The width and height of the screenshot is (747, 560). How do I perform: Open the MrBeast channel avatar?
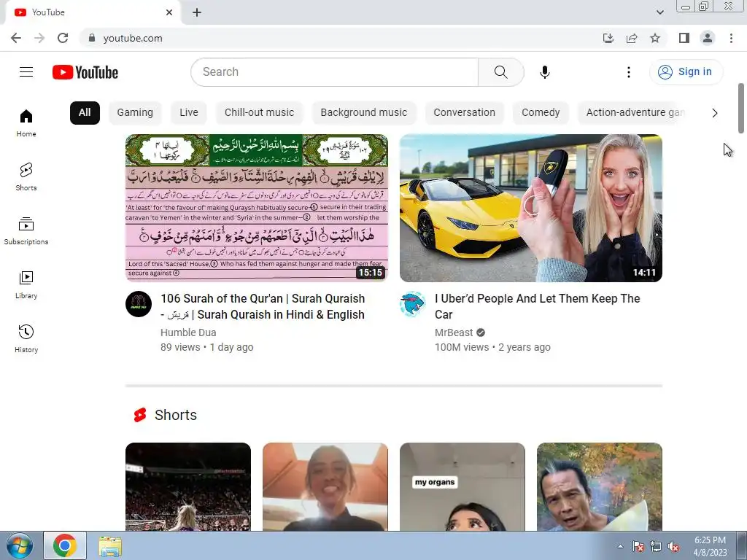tap(413, 304)
